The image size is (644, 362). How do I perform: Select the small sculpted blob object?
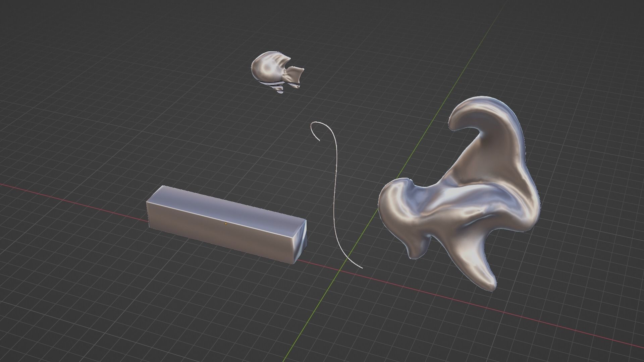tap(277, 72)
